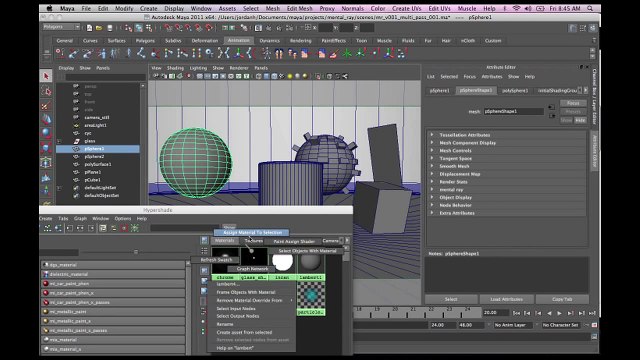Choose Graph Network from marking menu
Image resolution: width=640 pixels, height=360 pixels.
[x=252, y=269]
